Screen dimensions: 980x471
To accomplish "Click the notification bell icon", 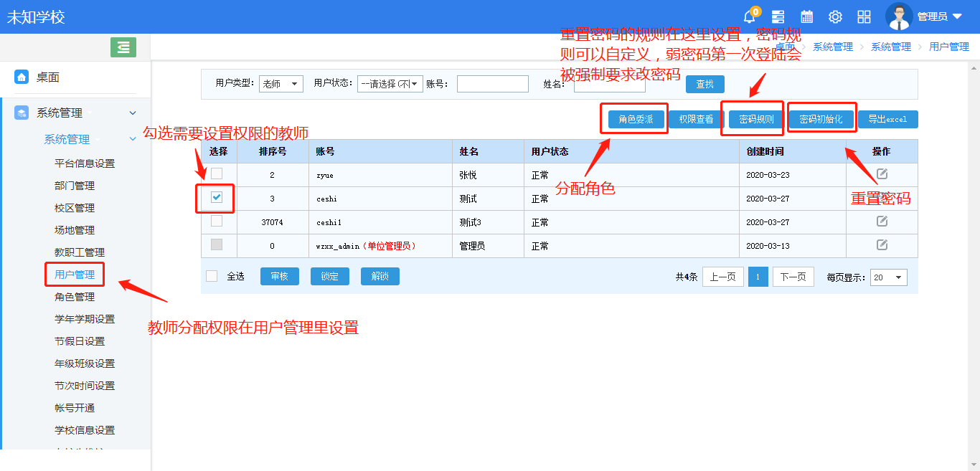I will 750,16.
